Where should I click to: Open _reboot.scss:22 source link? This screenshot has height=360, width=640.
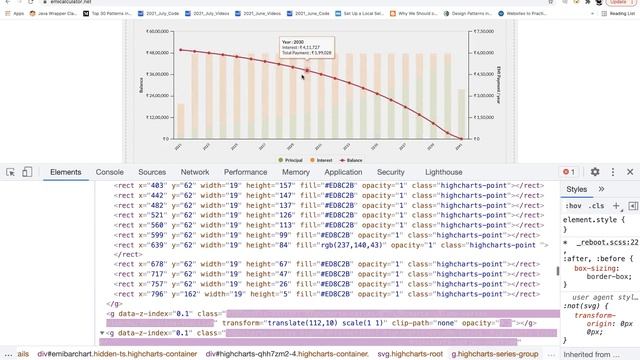607,242
